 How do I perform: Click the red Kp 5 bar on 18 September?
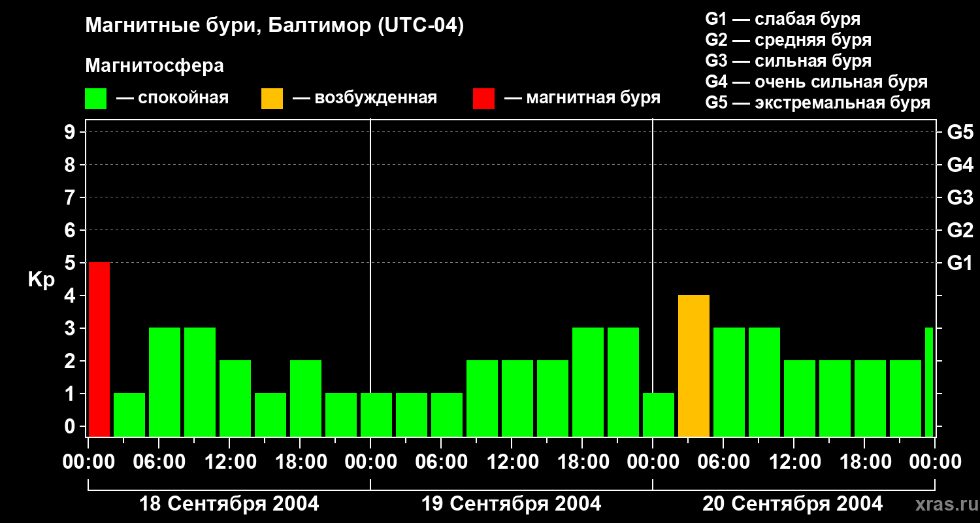coord(99,350)
